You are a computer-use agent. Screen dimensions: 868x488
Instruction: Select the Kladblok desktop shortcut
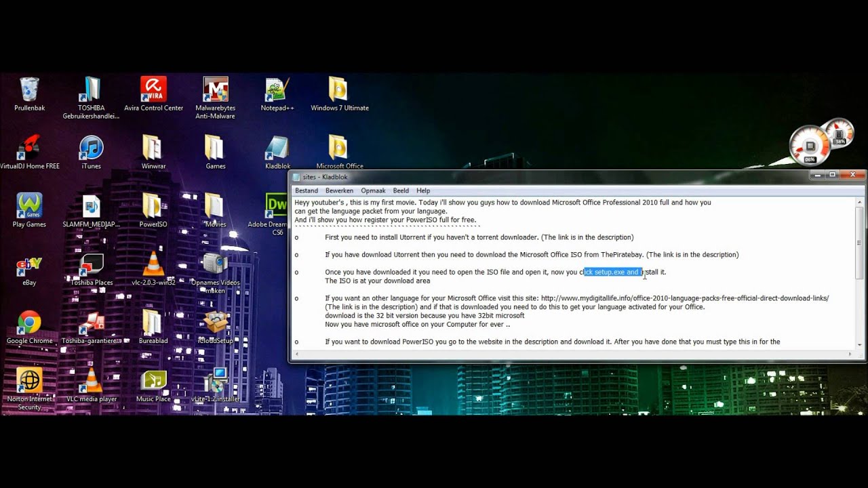[277, 152]
